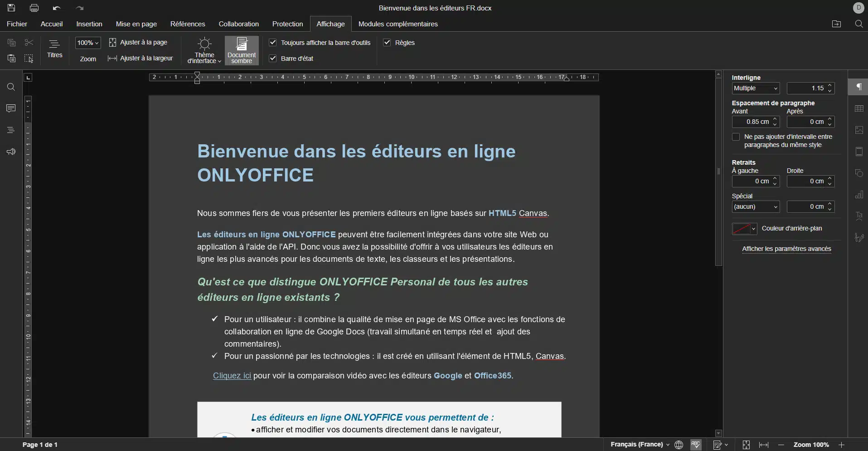
Task: Redo the last action
Action: tap(79, 8)
